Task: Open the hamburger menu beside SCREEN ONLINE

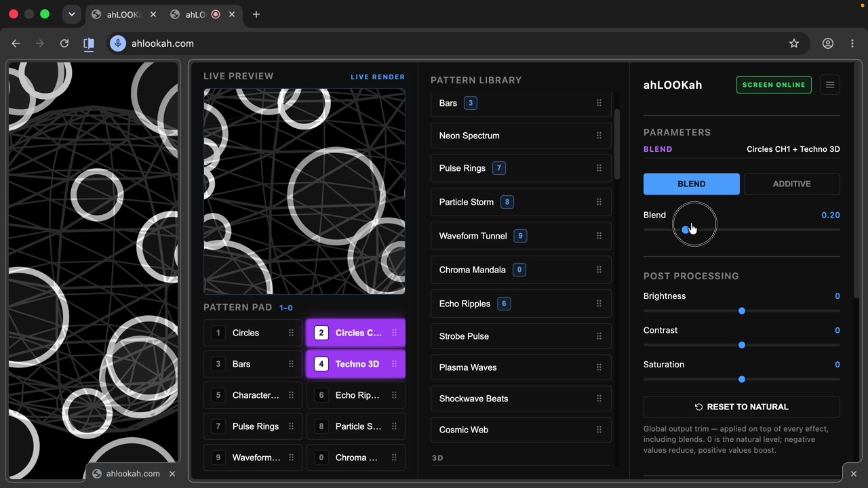Action: [x=829, y=85]
